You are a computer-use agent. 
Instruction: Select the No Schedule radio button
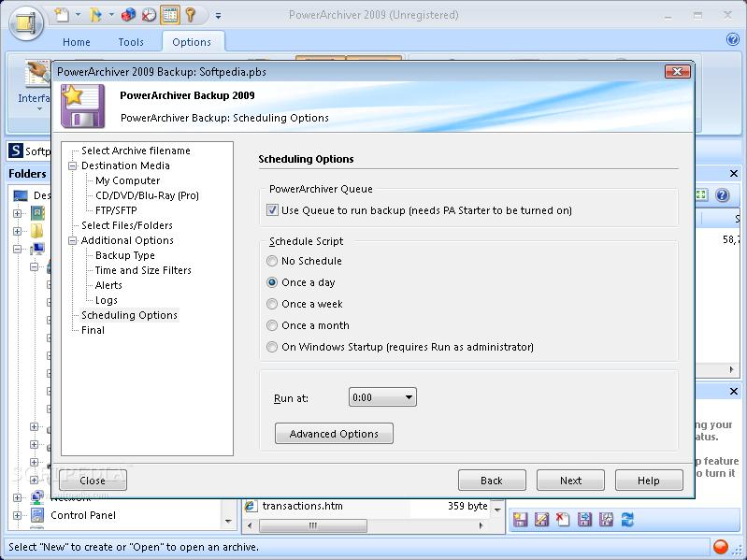click(x=271, y=261)
